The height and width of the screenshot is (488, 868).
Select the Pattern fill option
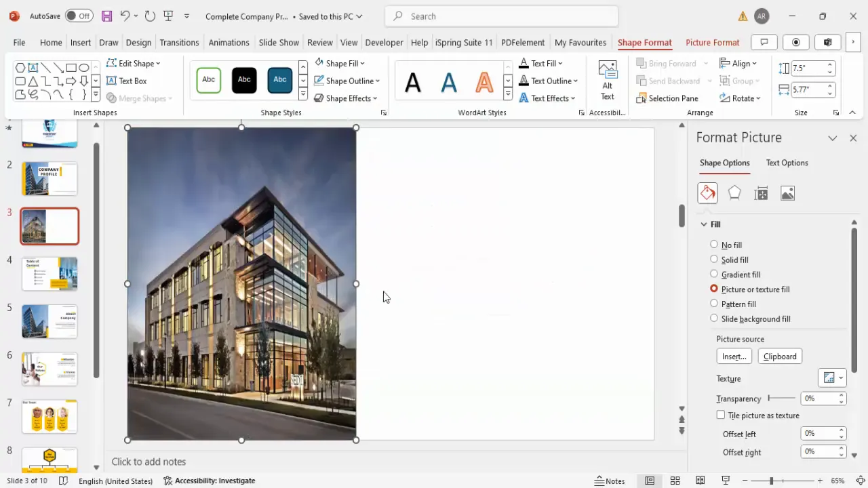point(733,304)
